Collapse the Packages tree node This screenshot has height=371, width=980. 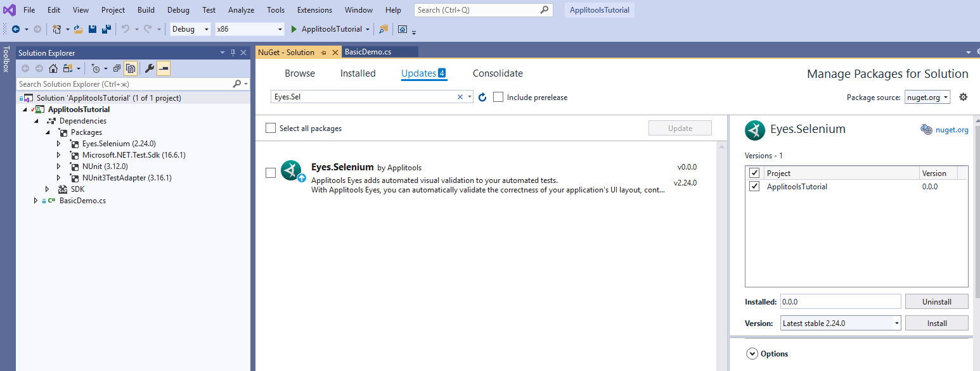point(47,132)
